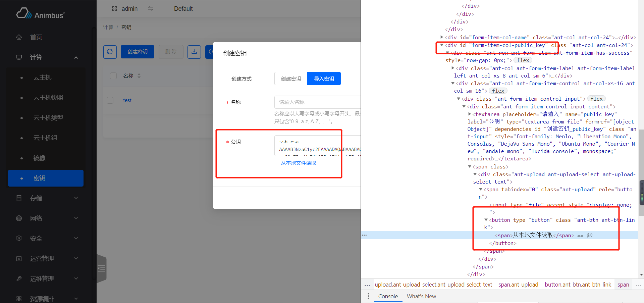Screen dimensions: 644x303
Task: Collapse the form-item-col-public_key div node
Action: (x=442, y=45)
